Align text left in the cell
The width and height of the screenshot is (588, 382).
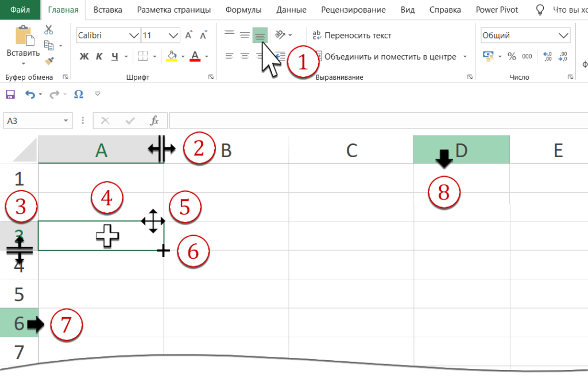click(x=230, y=57)
